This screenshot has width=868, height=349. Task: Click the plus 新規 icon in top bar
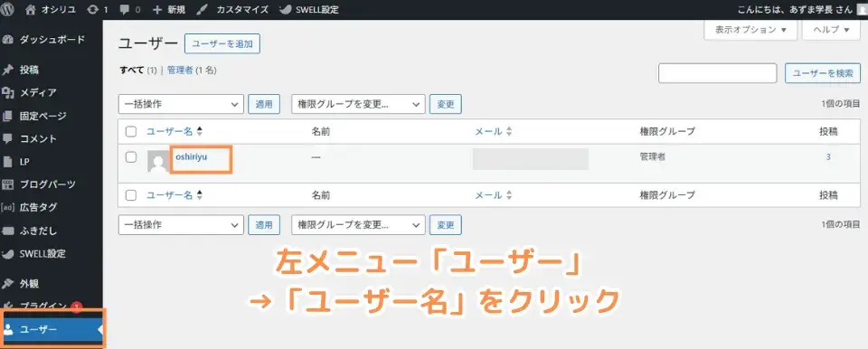click(x=157, y=9)
